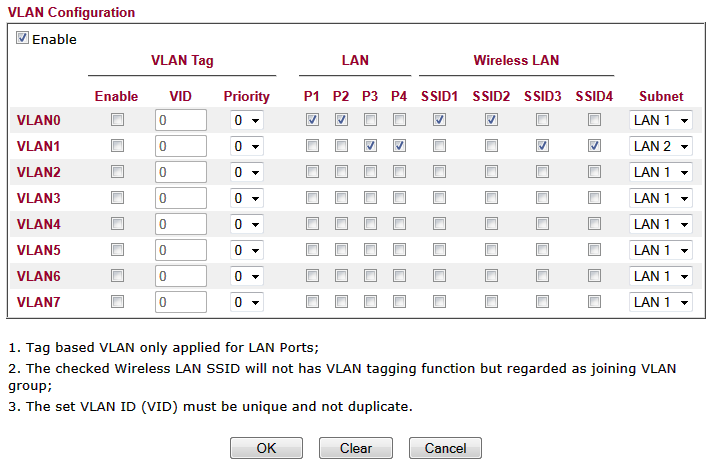Image resolution: width=713 pixels, height=462 pixels.
Task: Expand Priority dropdown for VLAN4
Action: (246, 224)
